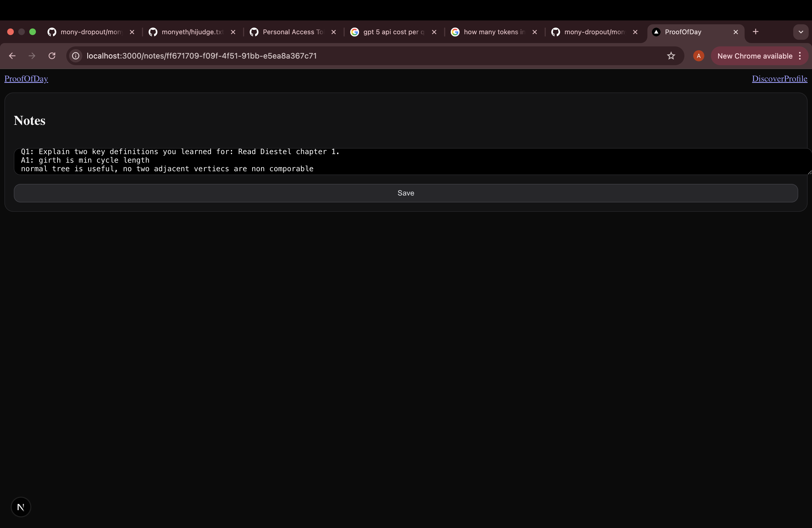The width and height of the screenshot is (812, 528).
Task: Go back to previous page
Action: point(12,56)
